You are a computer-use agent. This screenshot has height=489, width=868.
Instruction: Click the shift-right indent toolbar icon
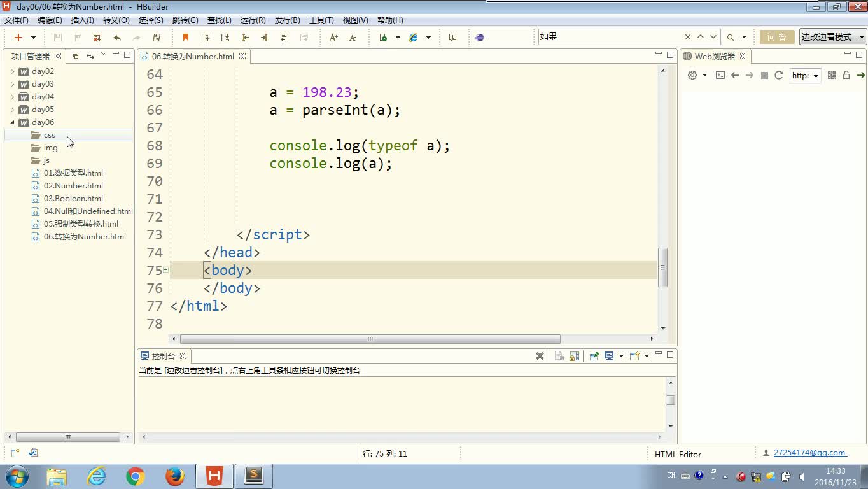coord(265,38)
